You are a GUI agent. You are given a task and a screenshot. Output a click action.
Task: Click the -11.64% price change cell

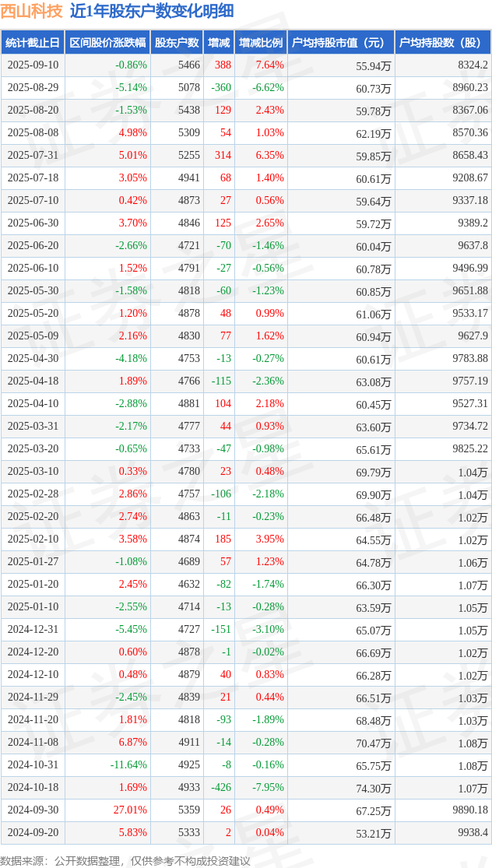(x=128, y=765)
